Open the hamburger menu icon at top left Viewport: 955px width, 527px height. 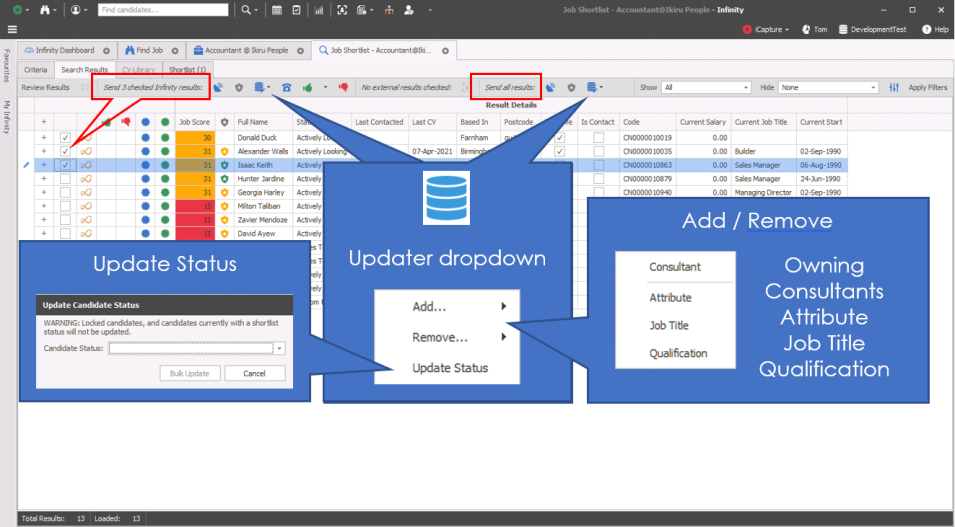(x=12, y=30)
